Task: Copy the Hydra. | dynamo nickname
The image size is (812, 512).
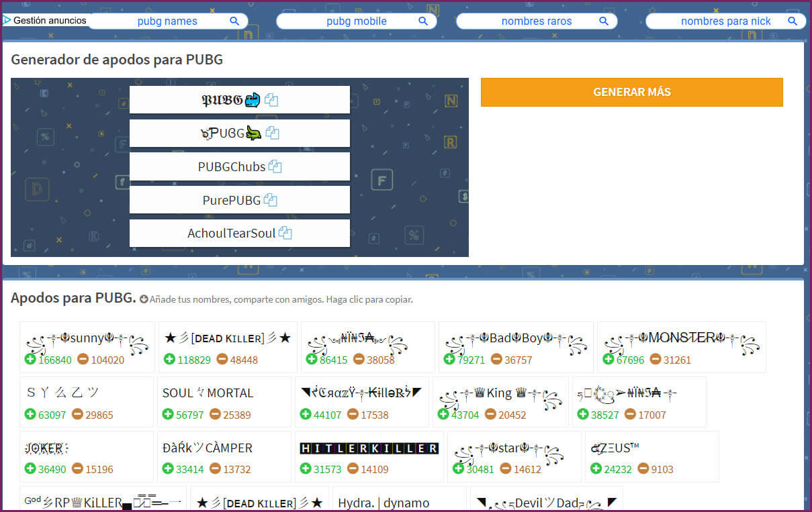Action: click(384, 503)
